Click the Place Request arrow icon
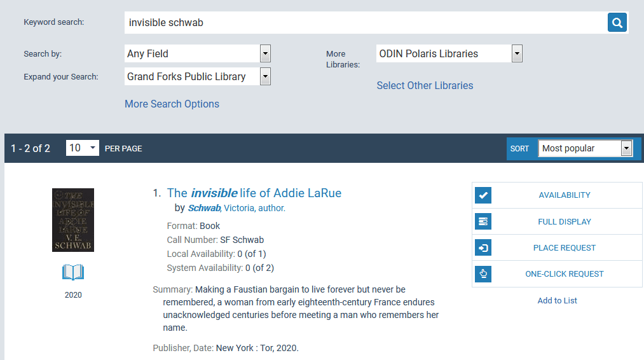 (483, 248)
